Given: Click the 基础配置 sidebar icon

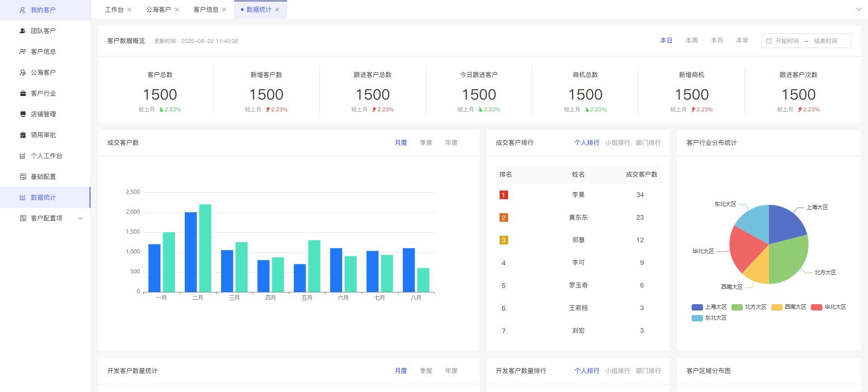Looking at the screenshot, I should pyautogui.click(x=23, y=177).
